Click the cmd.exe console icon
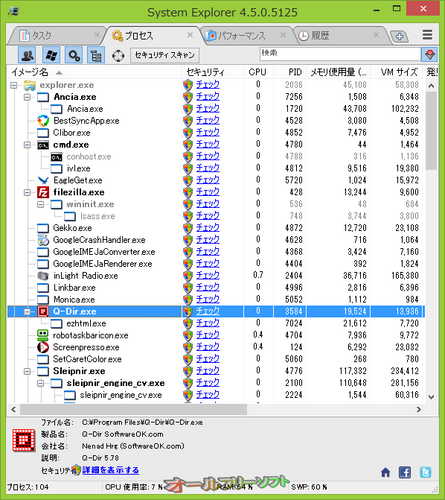The width and height of the screenshot is (445, 500). coord(43,145)
